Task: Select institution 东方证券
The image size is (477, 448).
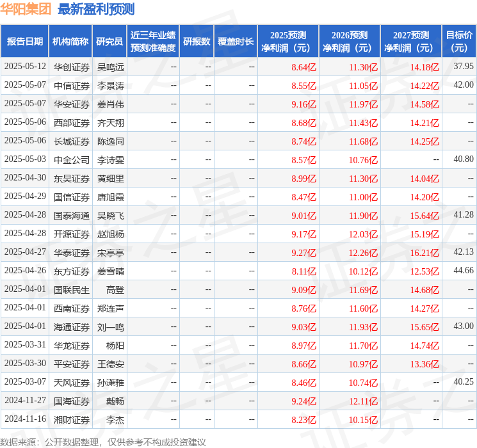Action: 72,271
